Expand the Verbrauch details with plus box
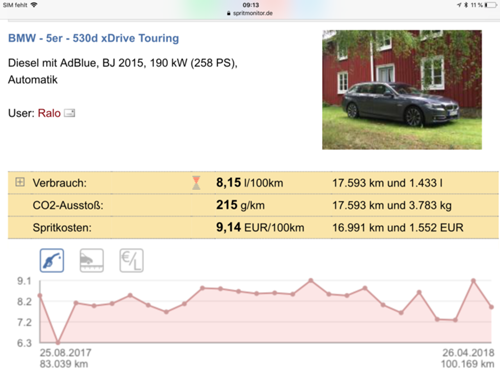 click(x=20, y=182)
